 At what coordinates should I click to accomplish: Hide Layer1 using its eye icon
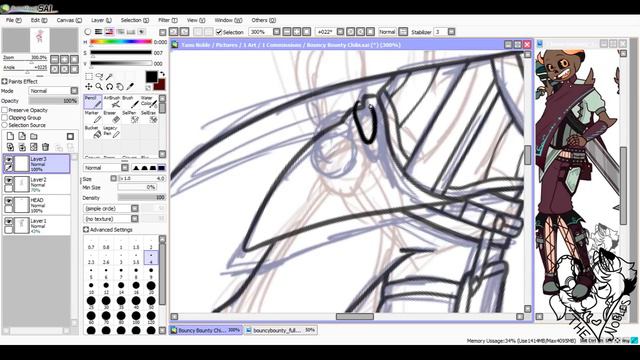point(9,221)
